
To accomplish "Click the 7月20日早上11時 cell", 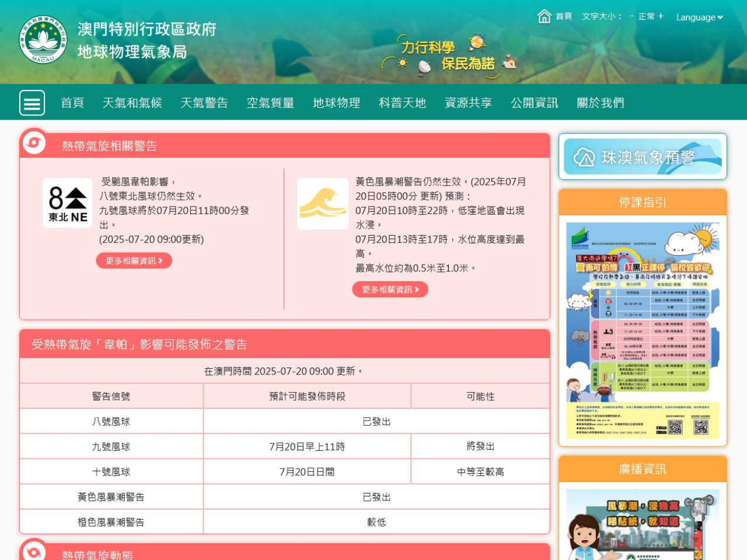I will pyautogui.click(x=307, y=446).
